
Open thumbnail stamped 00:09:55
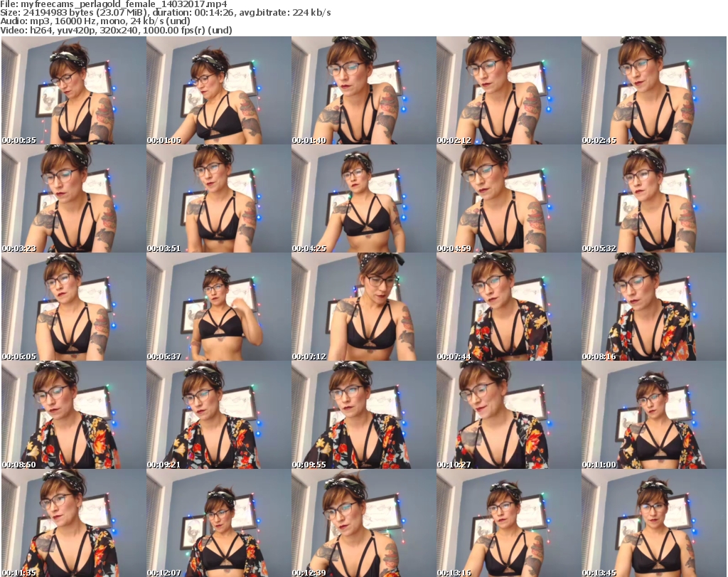point(363,415)
